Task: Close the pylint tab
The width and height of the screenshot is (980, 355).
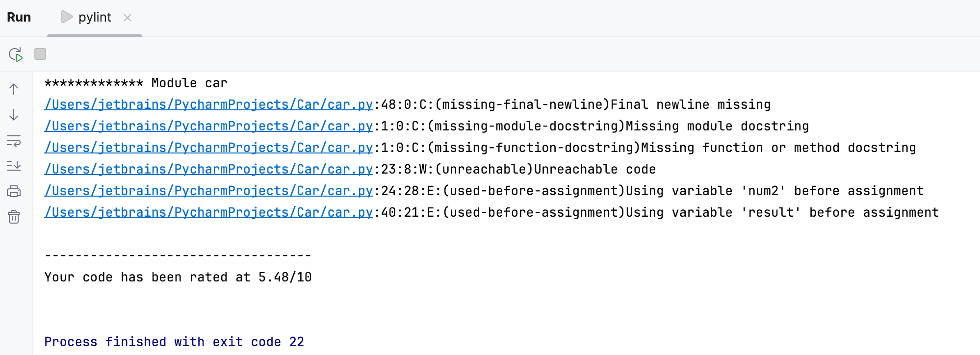Action: [127, 17]
